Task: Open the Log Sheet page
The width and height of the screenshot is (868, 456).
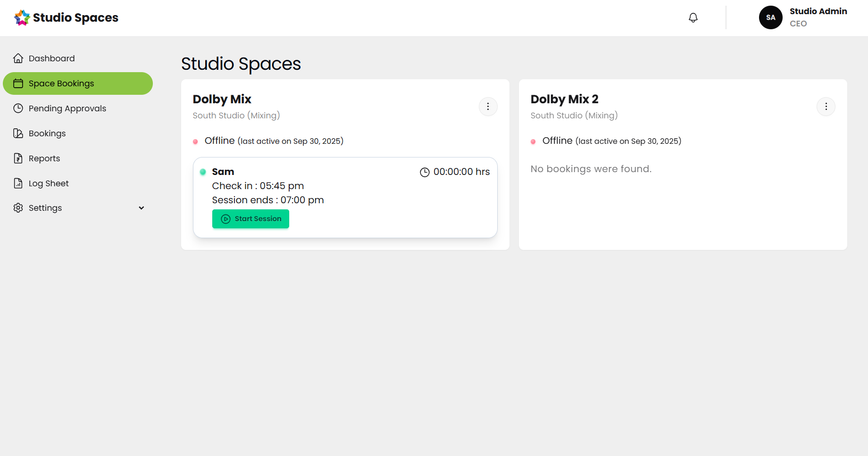Action: [x=49, y=183]
